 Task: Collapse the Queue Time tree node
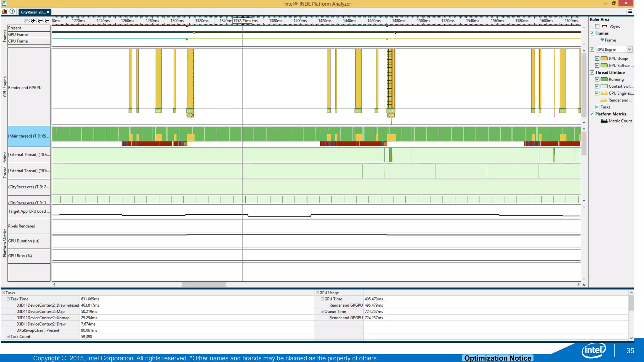pyautogui.click(x=322, y=312)
